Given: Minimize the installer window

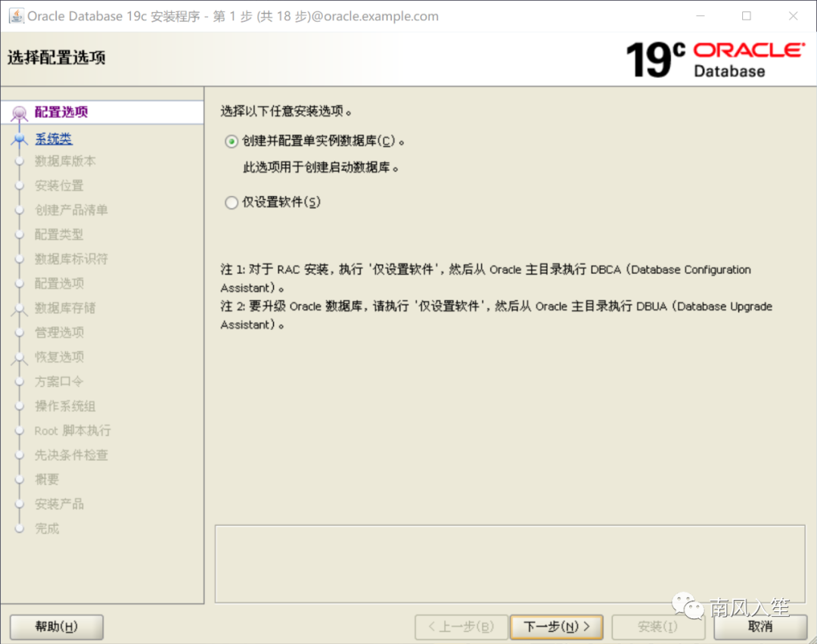Looking at the screenshot, I should (701, 16).
